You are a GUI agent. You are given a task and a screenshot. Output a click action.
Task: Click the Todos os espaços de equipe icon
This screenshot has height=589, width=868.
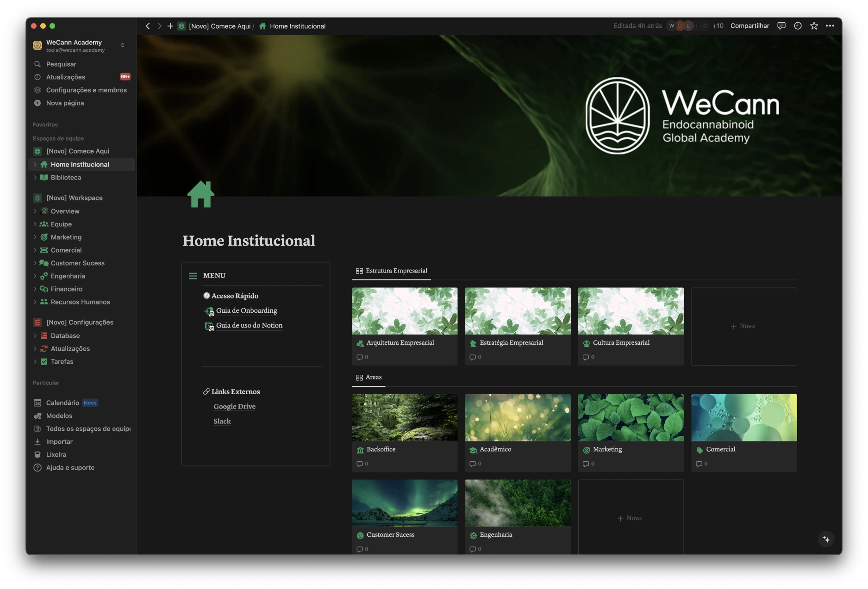37,429
